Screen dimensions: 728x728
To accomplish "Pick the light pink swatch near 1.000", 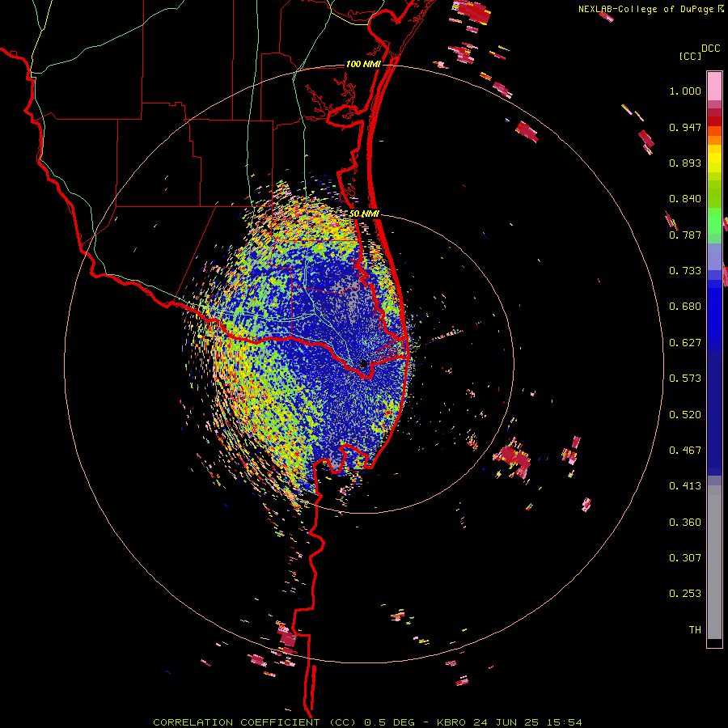I will (x=714, y=86).
